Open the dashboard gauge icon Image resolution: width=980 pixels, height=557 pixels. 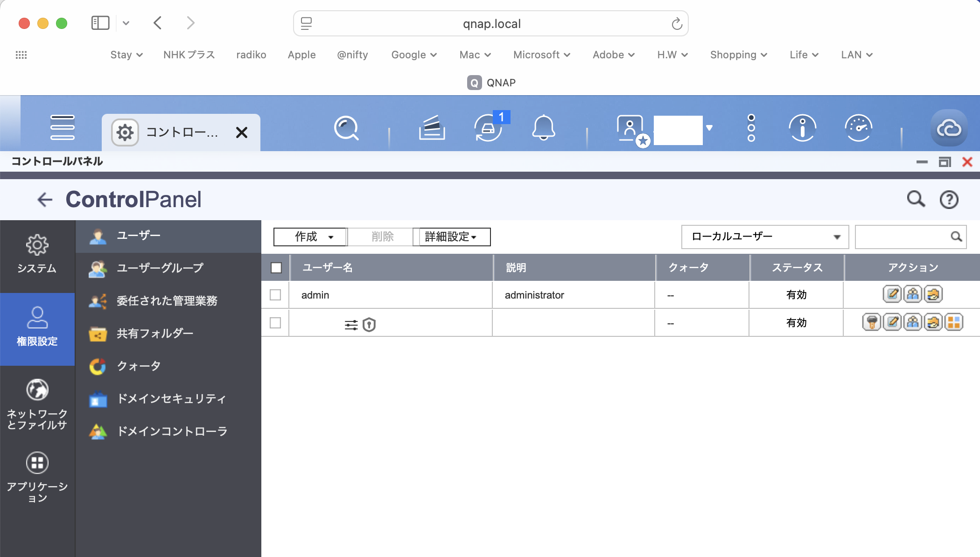tap(858, 127)
